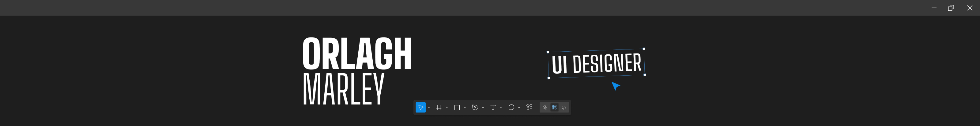Image resolution: width=980 pixels, height=126 pixels.
Task: Expand the Comment tools dropdown
Action: click(519, 108)
